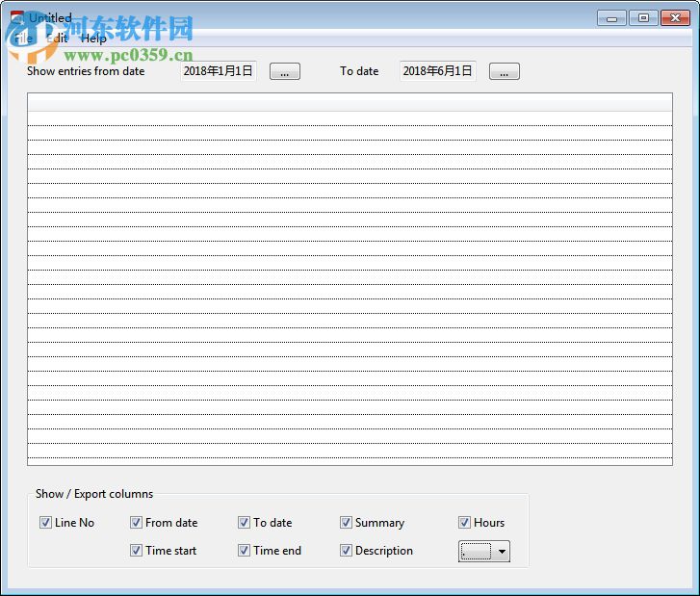Close the Untitled window

pyautogui.click(x=675, y=18)
